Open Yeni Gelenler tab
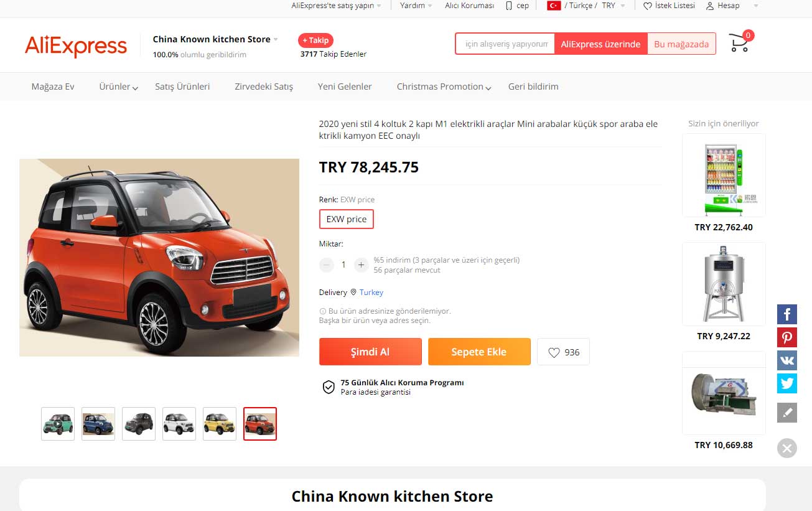The image size is (812, 511). click(x=345, y=87)
